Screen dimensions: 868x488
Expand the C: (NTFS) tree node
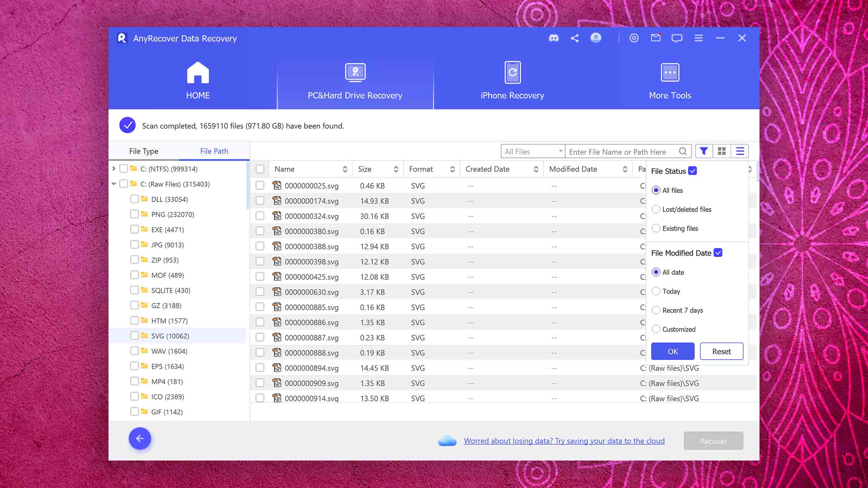[114, 168]
